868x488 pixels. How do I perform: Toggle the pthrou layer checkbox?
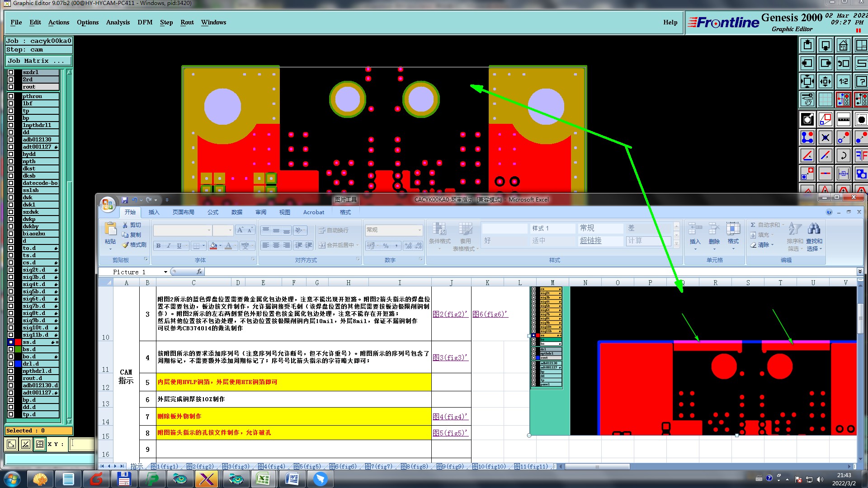[11, 96]
